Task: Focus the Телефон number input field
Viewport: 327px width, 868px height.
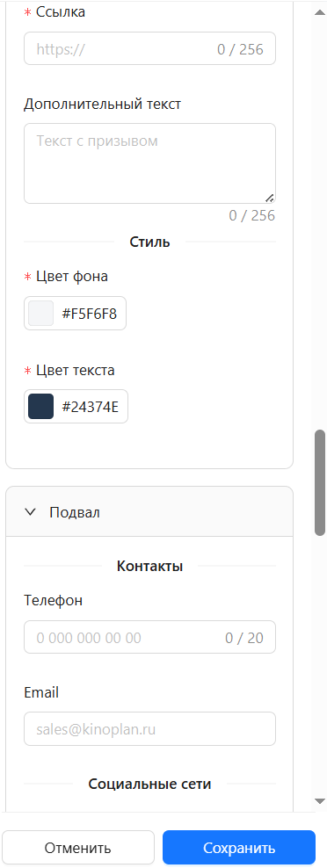Action: pos(149,637)
